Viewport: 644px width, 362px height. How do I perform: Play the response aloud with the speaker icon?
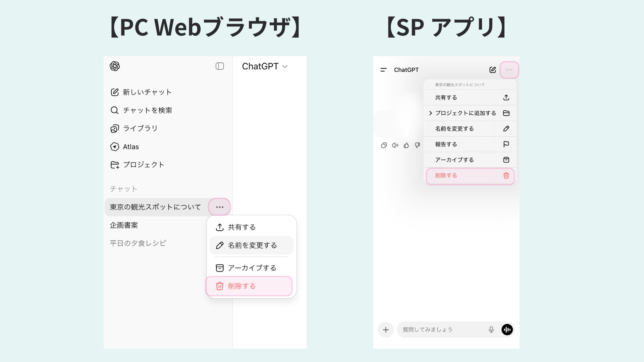395,145
